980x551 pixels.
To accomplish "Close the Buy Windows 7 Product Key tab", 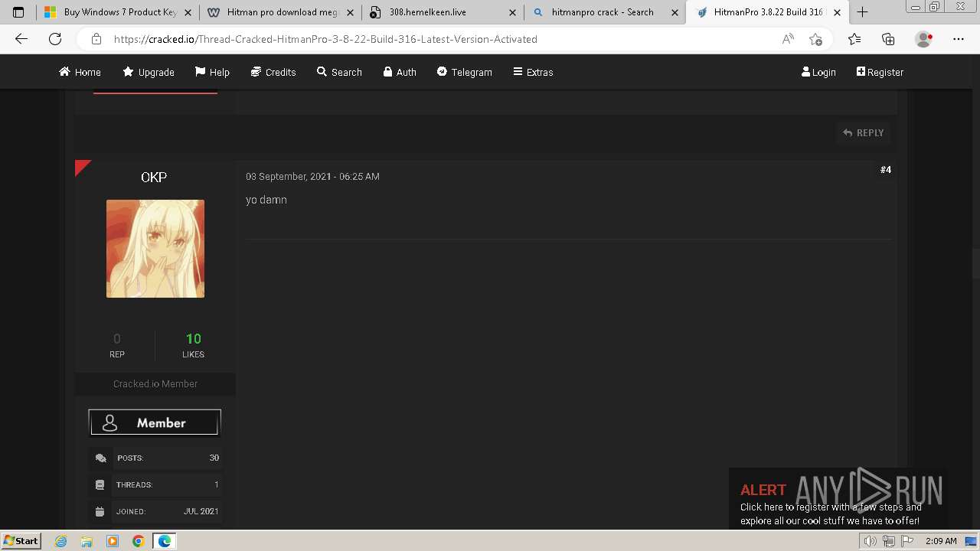I will 188,12.
